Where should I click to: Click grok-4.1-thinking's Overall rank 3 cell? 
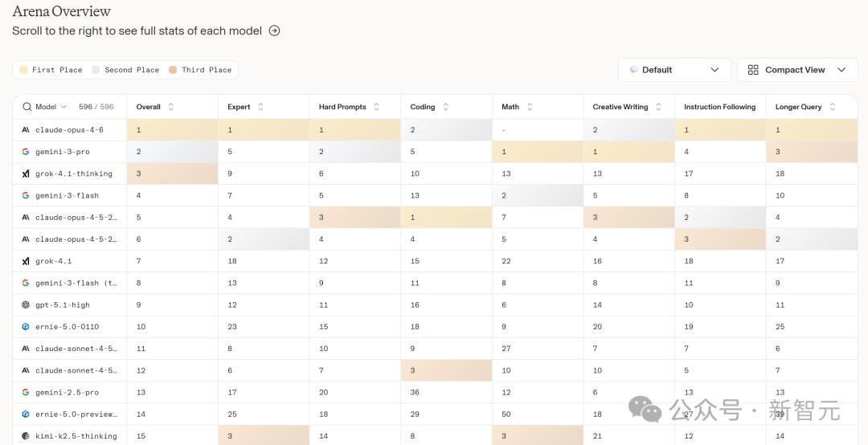[x=172, y=174]
